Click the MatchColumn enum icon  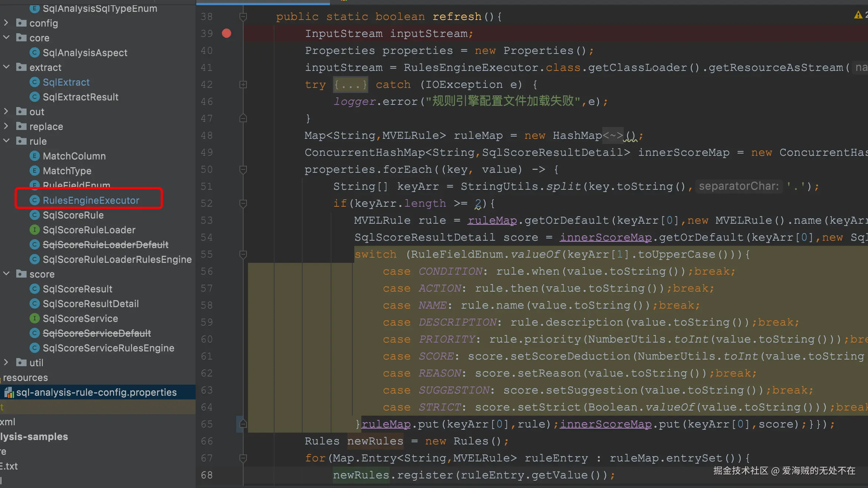tap(34, 156)
